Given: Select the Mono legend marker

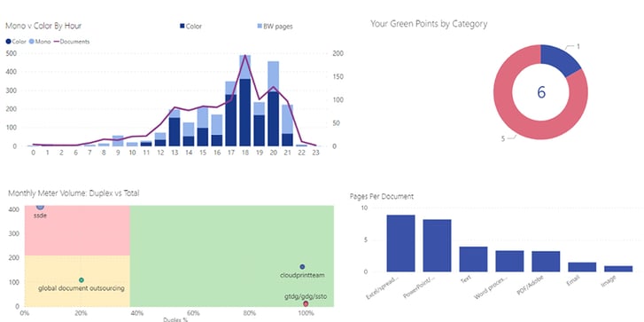Looking at the screenshot, I should pos(31,42).
